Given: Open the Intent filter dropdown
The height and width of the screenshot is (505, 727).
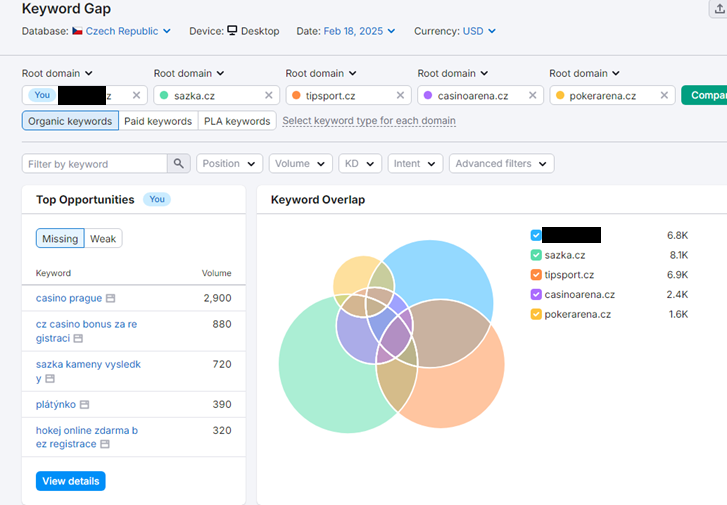Looking at the screenshot, I should coord(415,163).
